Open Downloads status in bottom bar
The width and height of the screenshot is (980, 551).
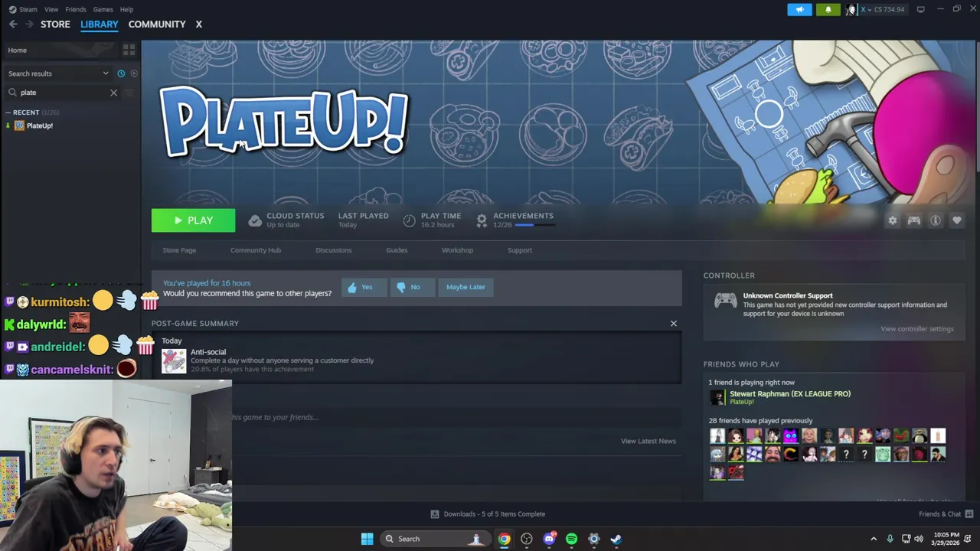coord(488,514)
